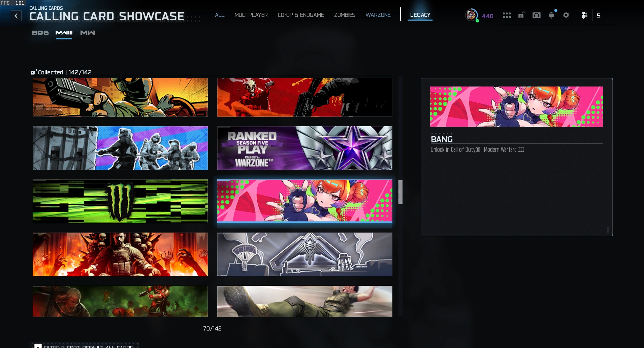Click the card list scrollbar handle
Viewport: 644px width, 348px height.
[x=400, y=192]
